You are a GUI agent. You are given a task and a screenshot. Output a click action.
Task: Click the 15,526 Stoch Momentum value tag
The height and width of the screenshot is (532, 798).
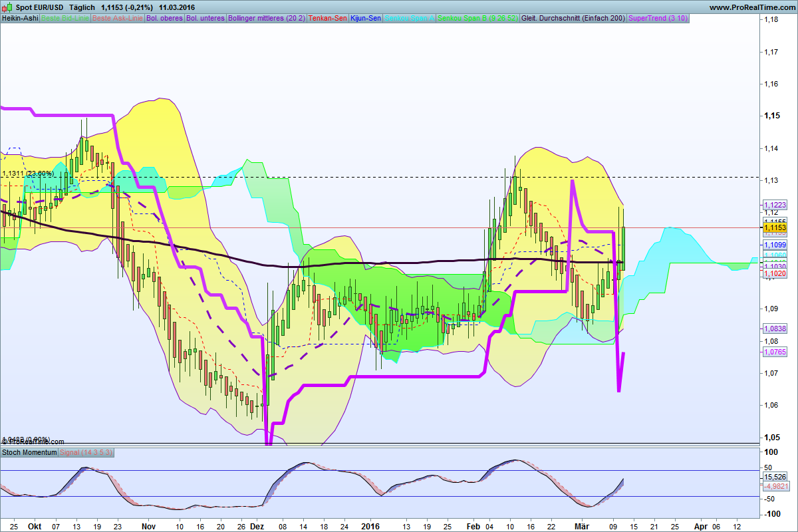[775, 477]
